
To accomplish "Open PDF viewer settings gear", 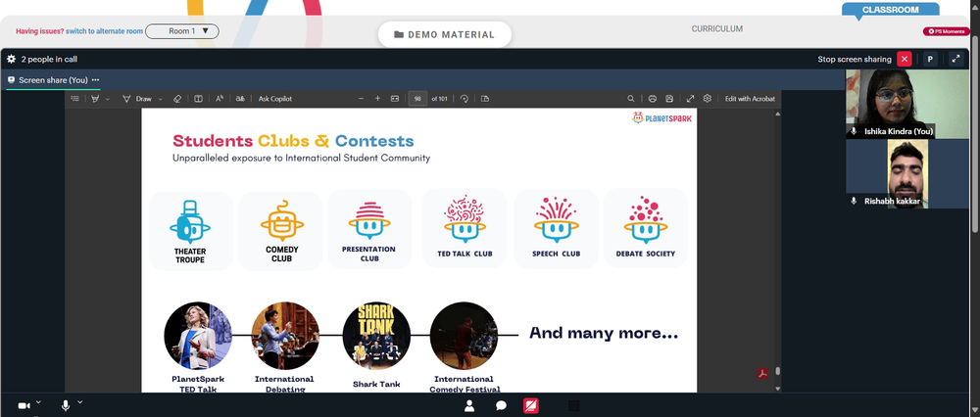I will [x=708, y=99].
